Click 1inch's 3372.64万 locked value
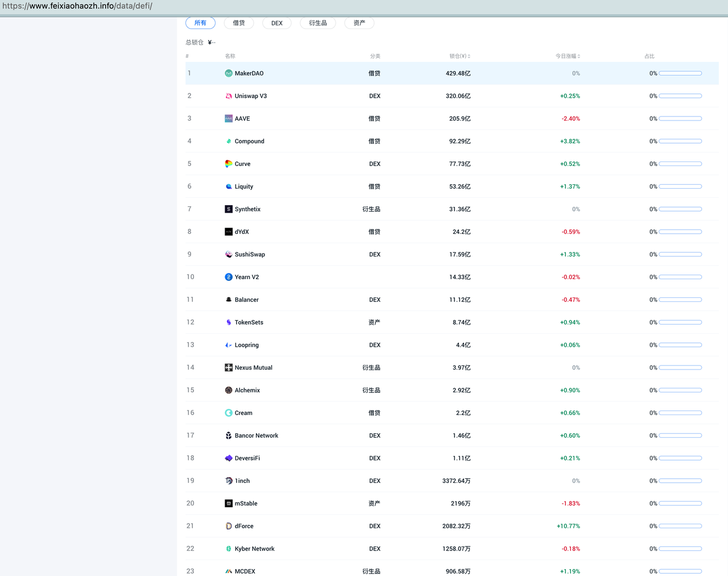Screen dimensions: 728x576 (456, 481)
